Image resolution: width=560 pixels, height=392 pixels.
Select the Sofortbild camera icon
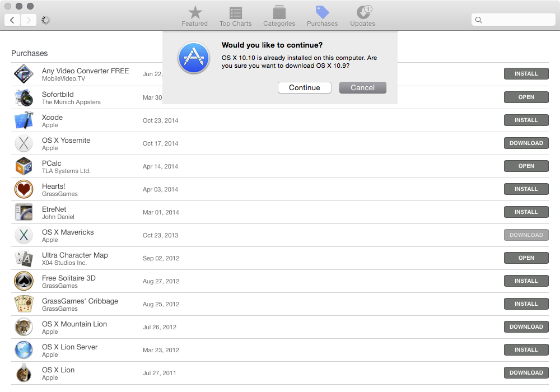point(24,97)
